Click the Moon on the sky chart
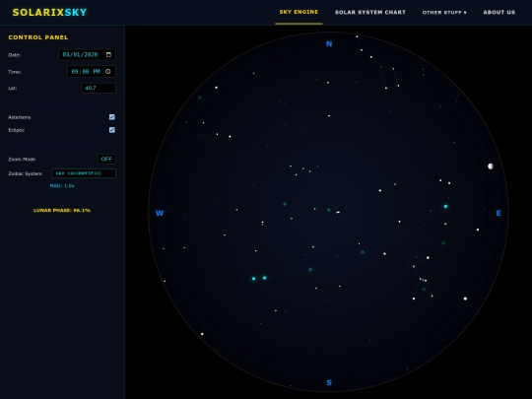This screenshot has height=399, width=532. click(x=491, y=166)
